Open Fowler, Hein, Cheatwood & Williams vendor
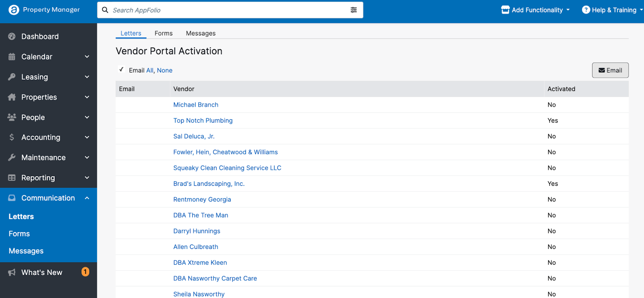 click(225, 152)
